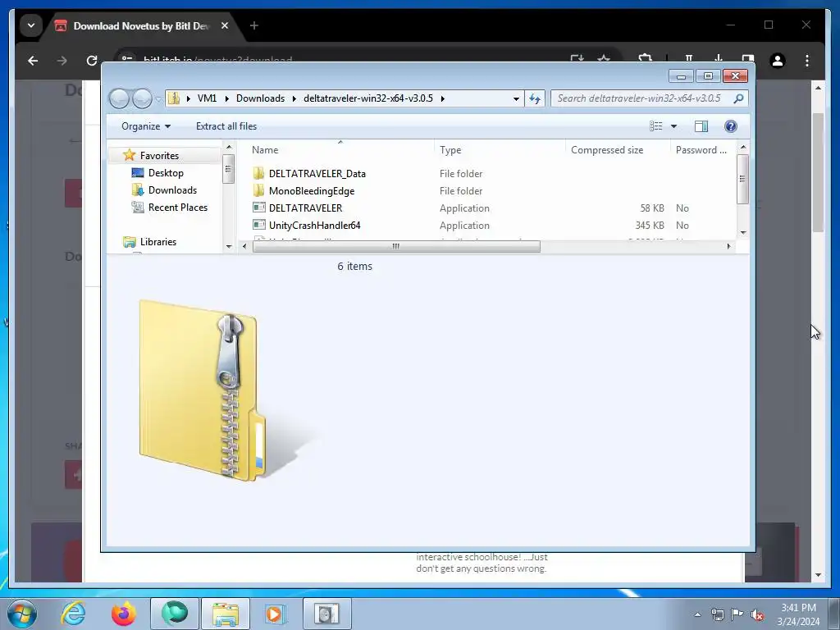Open the Chrome tab search dropdown
The image size is (840, 630).
[x=30, y=25]
